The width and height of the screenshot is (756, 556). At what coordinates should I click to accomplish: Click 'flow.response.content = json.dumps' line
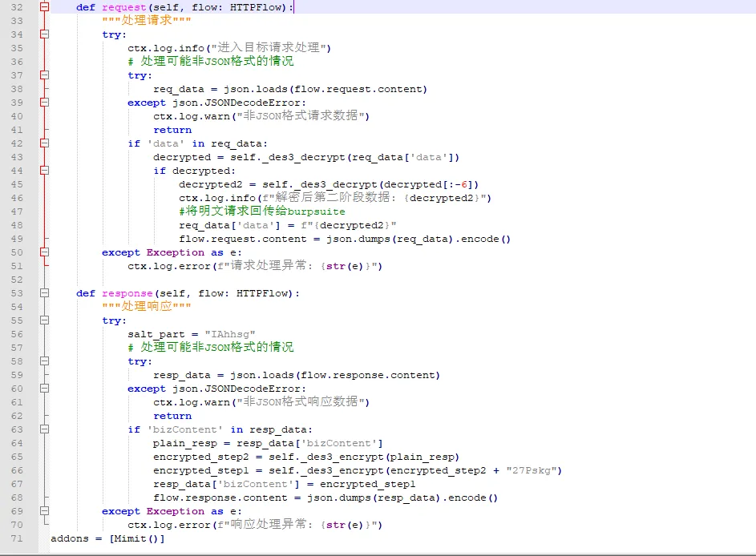(325, 498)
